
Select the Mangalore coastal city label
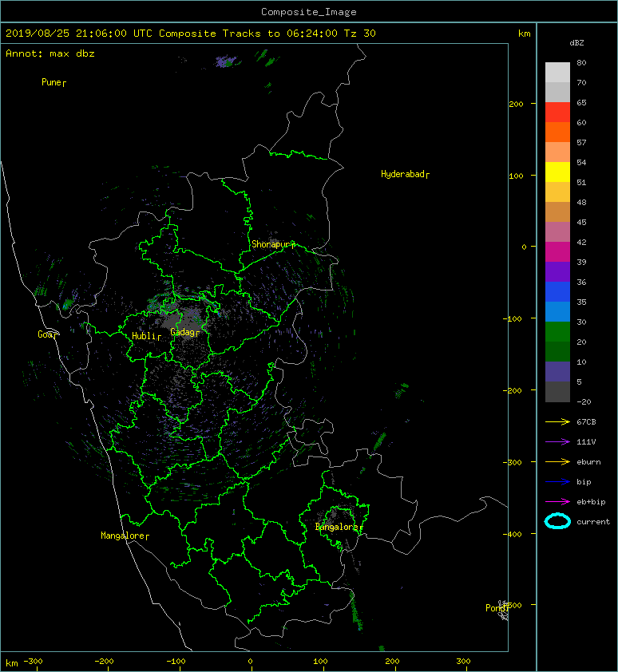pyautogui.click(x=125, y=536)
